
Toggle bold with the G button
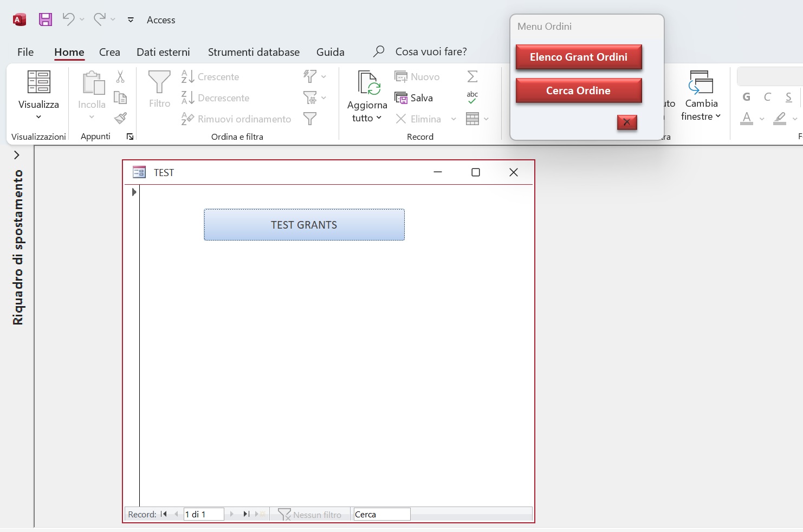(746, 96)
